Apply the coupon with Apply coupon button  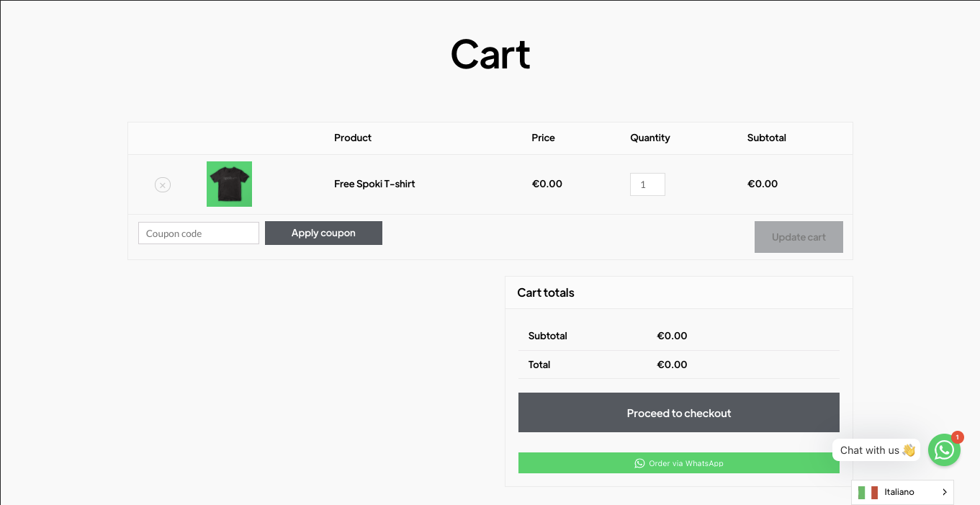coord(323,233)
